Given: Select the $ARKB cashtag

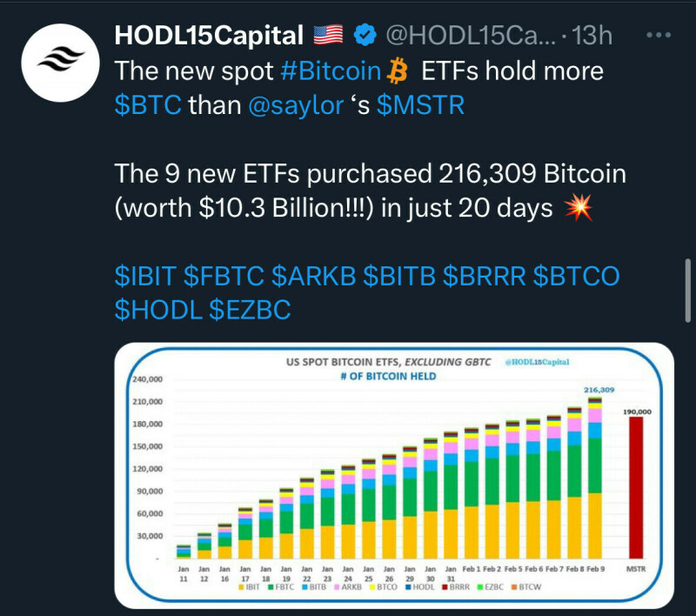Looking at the screenshot, I should [312, 276].
